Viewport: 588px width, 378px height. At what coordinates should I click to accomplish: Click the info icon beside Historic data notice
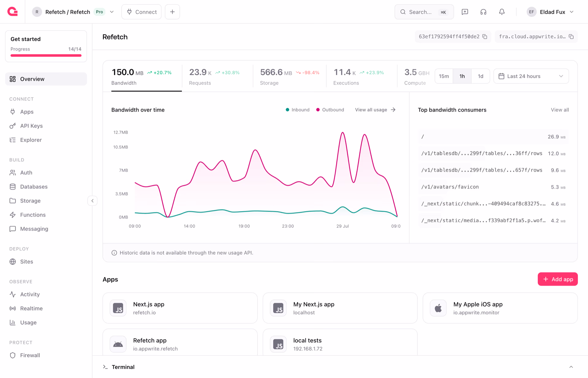tap(114, 253)
